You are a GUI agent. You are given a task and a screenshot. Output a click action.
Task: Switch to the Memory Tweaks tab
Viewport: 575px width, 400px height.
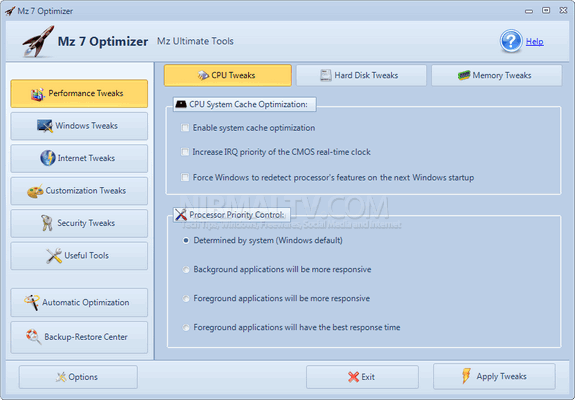click(x=497, y=76)
